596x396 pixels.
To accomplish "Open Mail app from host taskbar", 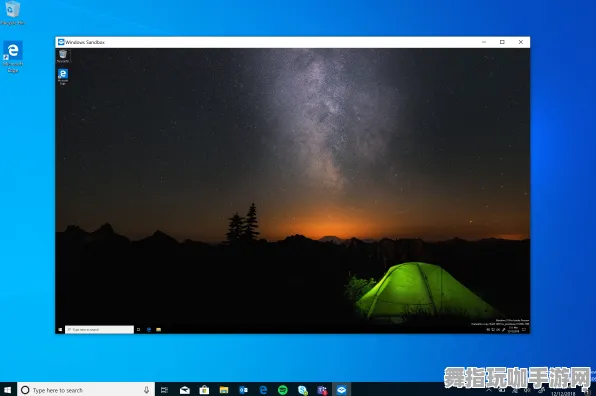I will pos(185,390).
